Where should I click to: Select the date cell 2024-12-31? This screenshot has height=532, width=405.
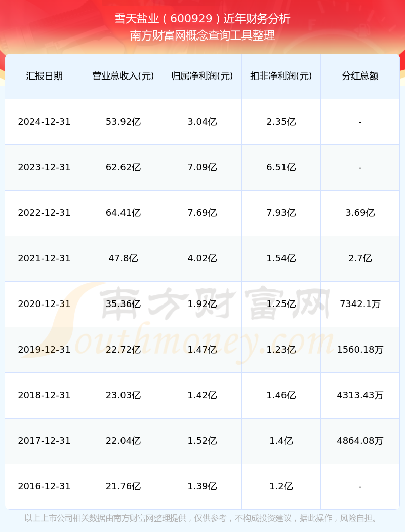[45, 122]
